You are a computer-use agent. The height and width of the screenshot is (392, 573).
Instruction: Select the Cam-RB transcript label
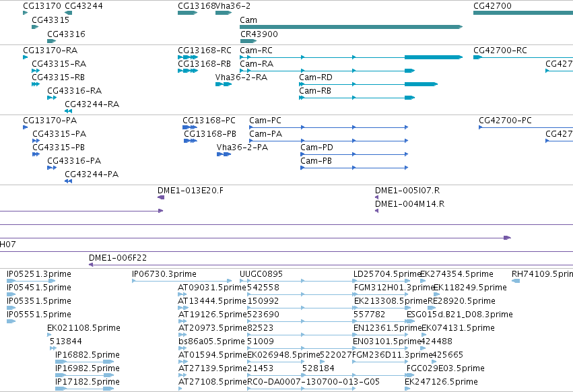[x=315, y=91]
